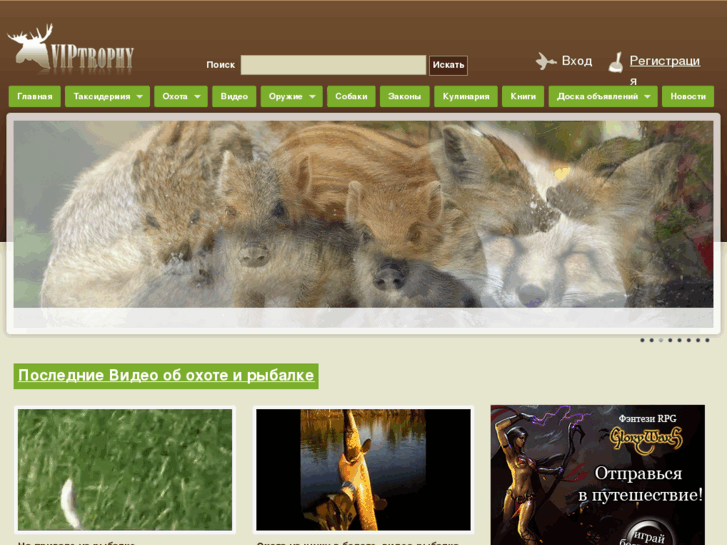This screenshot has height=545, width=727.
Task: Select the third slider pagination dot
Action: point(661,340)
